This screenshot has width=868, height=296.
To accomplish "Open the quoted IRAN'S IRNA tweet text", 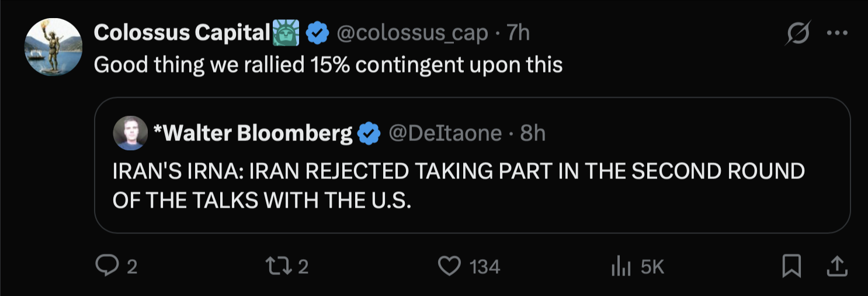I will pyautogui.click(x=458, y=185).
